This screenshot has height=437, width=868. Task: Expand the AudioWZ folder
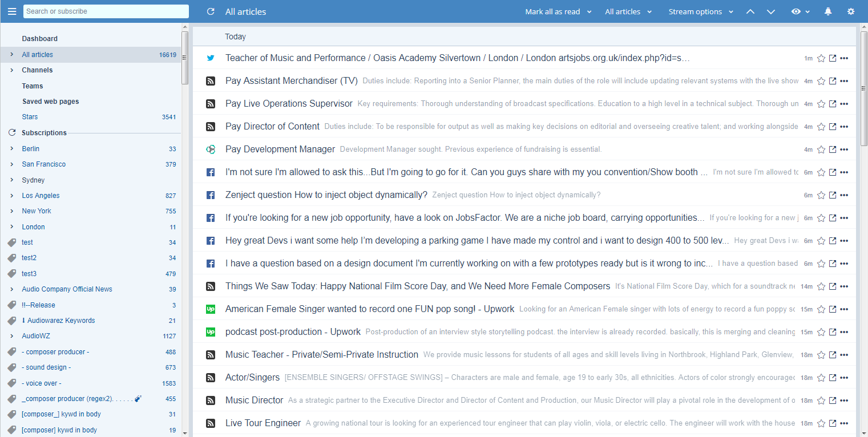pyautogui.click(x=12, y=336)
